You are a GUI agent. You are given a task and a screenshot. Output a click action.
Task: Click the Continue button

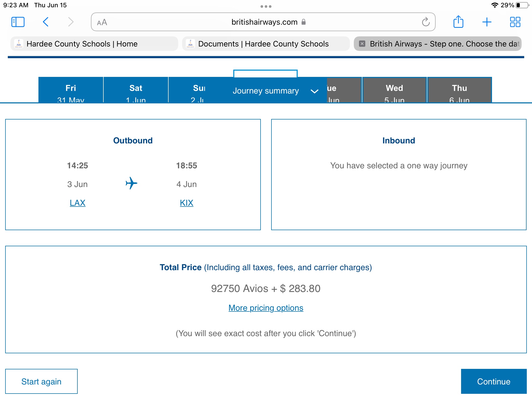coord(494,381)
